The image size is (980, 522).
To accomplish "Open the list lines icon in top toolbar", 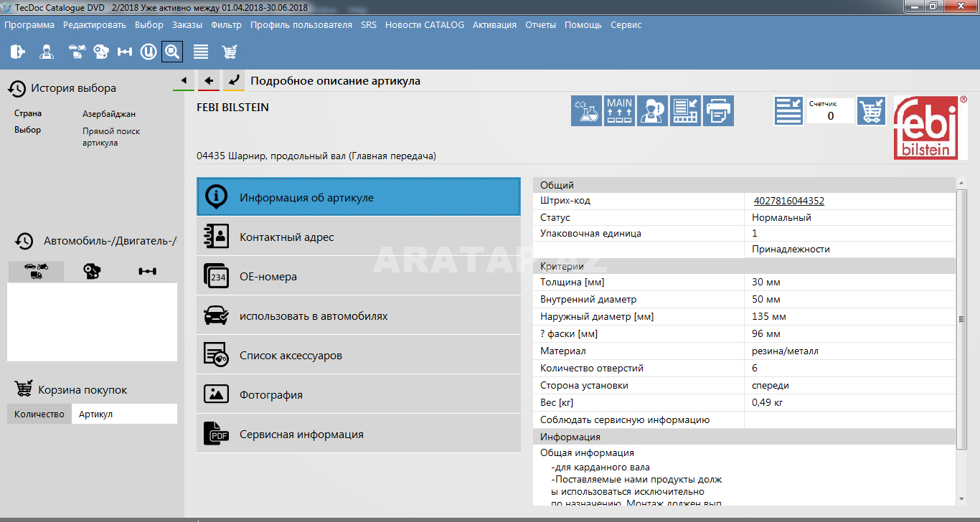I will (201, 52).
